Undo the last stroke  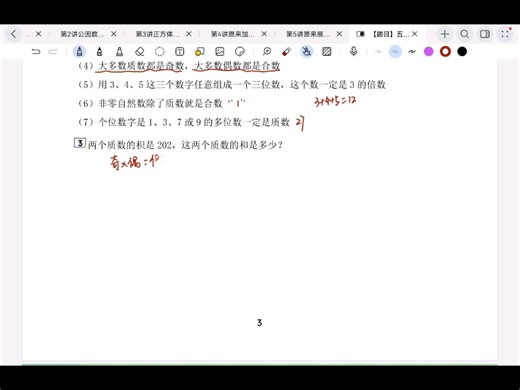click(36, 52)
